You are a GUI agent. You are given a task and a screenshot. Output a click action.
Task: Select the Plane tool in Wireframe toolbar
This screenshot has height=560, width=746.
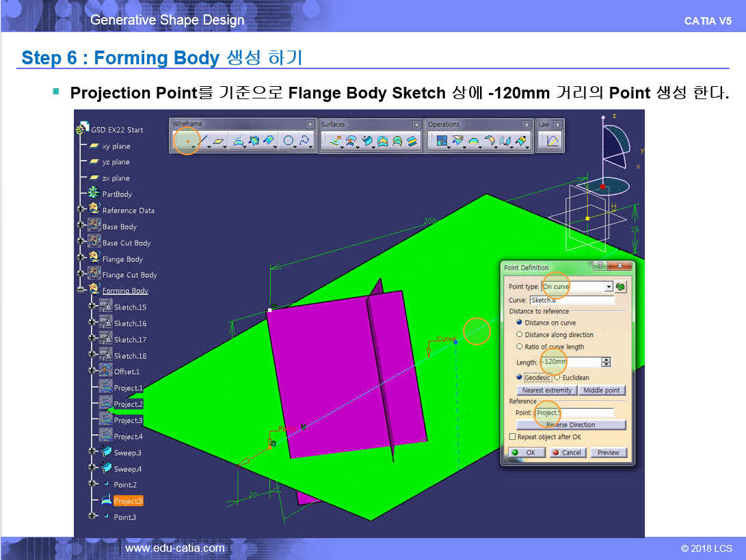[219, 141]
